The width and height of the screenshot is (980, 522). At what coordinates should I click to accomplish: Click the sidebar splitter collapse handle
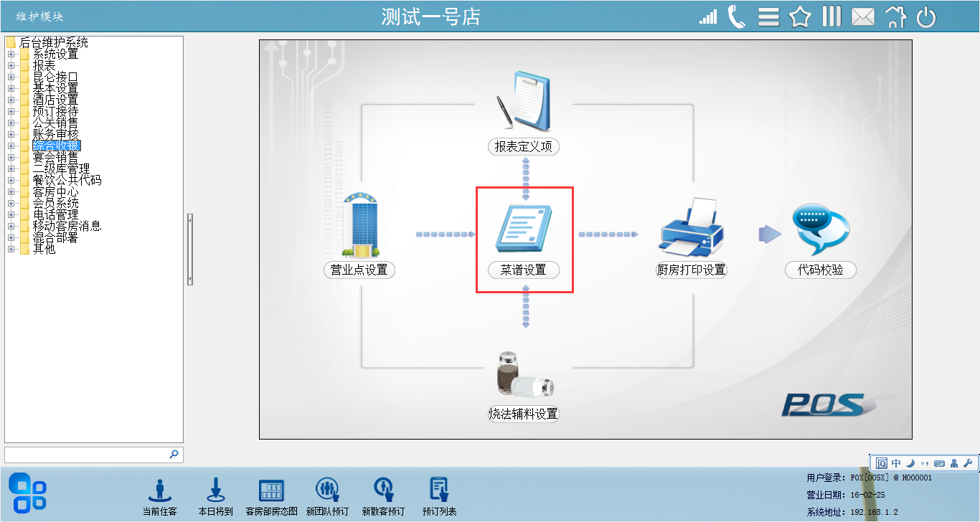tap(190, 249)
